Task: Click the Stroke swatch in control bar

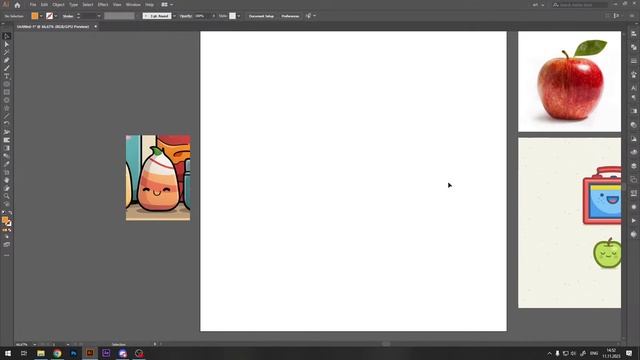Action: [49, 16]
